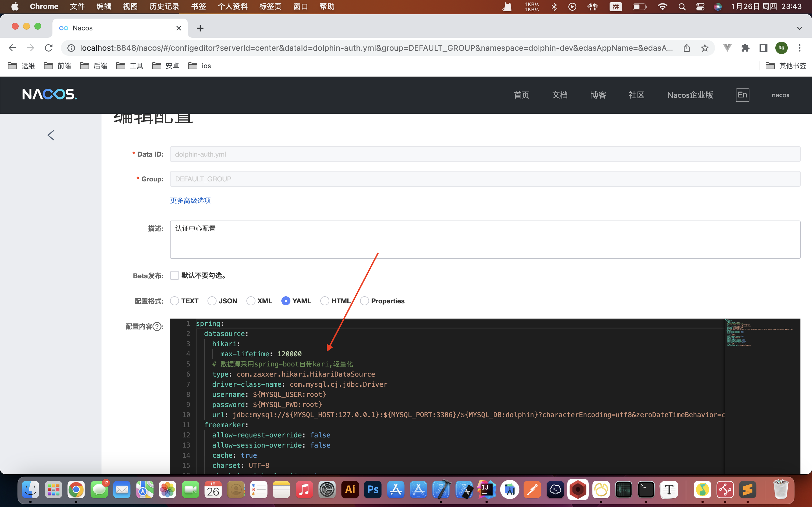Expand 更多高级选项 advanced options
Screen dimensions: 812x507
[190, 201]
